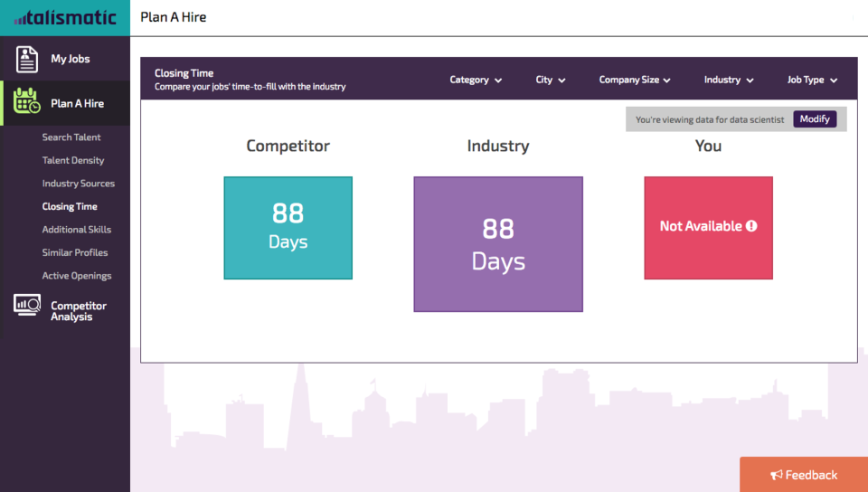Click the Competitor Analysis monitor icon
The height and width of the screenshot is (492, 868).
(x=27, y=305)
